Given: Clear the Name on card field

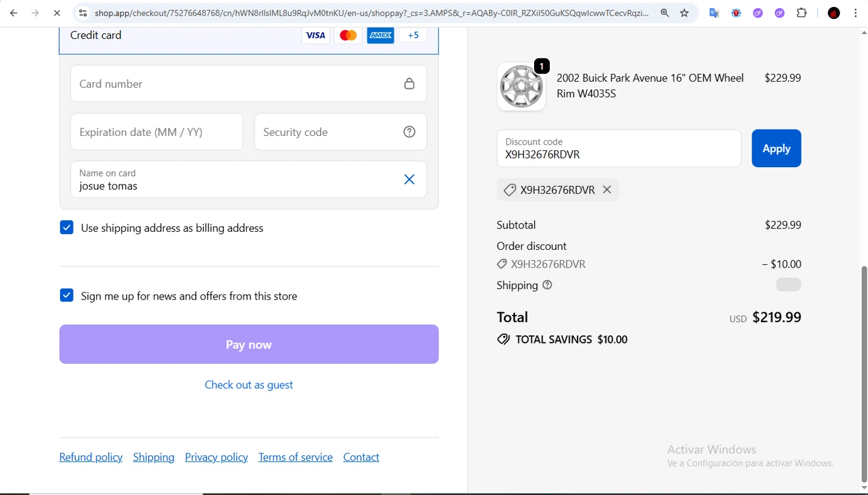Looking at the screenshot, I should coord(409,179).
